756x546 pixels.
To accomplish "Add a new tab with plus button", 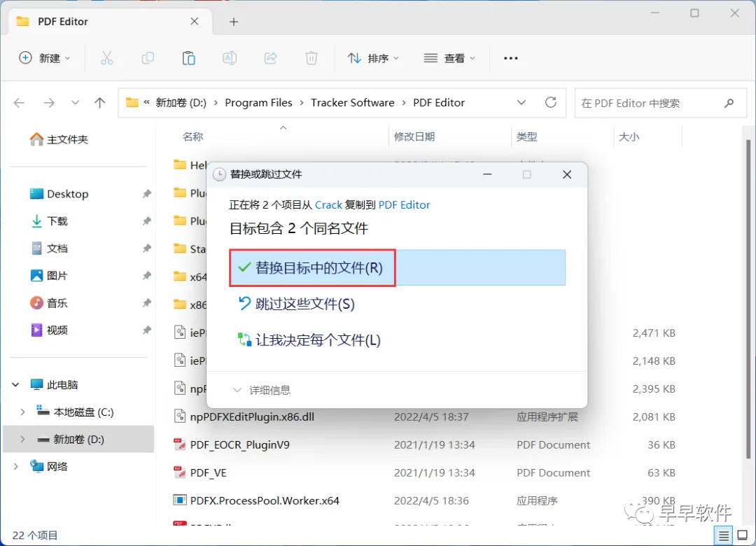I will click(x=234, y=22).
